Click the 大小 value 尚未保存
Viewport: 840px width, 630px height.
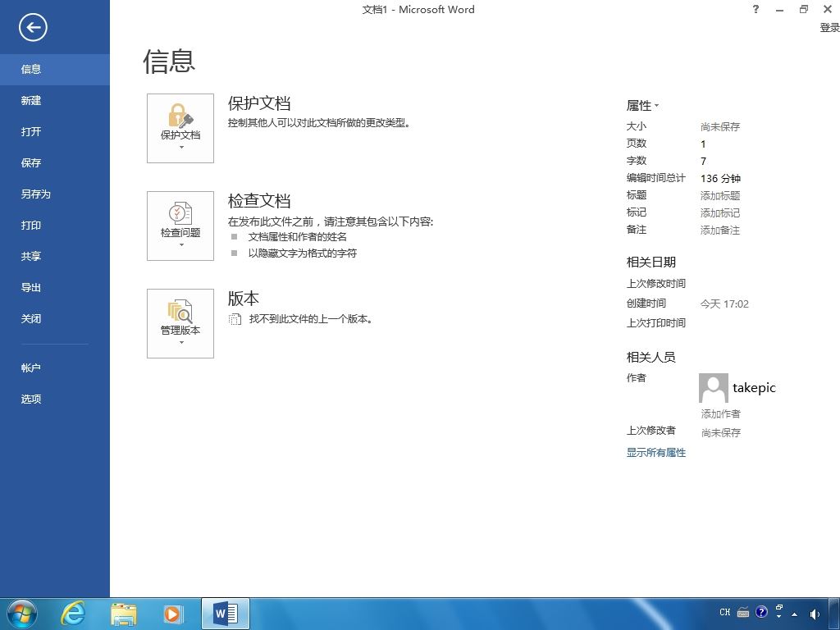pyautogui.click(x=720, y=127)
